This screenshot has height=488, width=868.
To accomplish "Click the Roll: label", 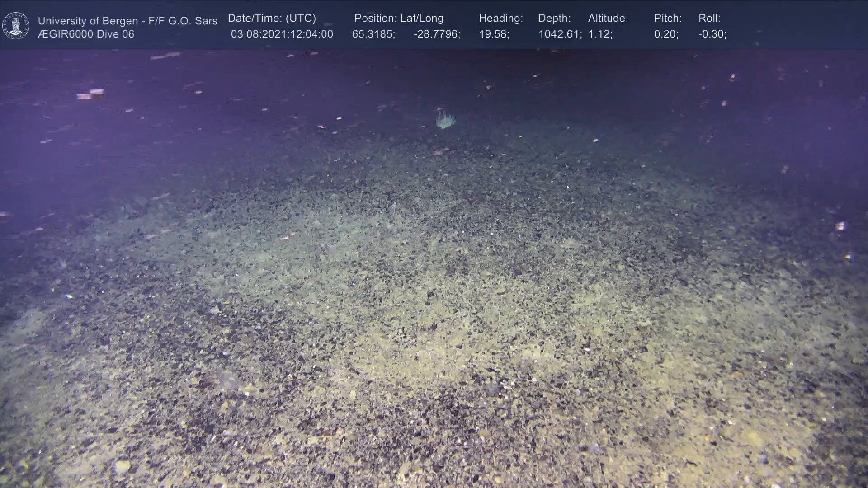I will coord(709,19).
